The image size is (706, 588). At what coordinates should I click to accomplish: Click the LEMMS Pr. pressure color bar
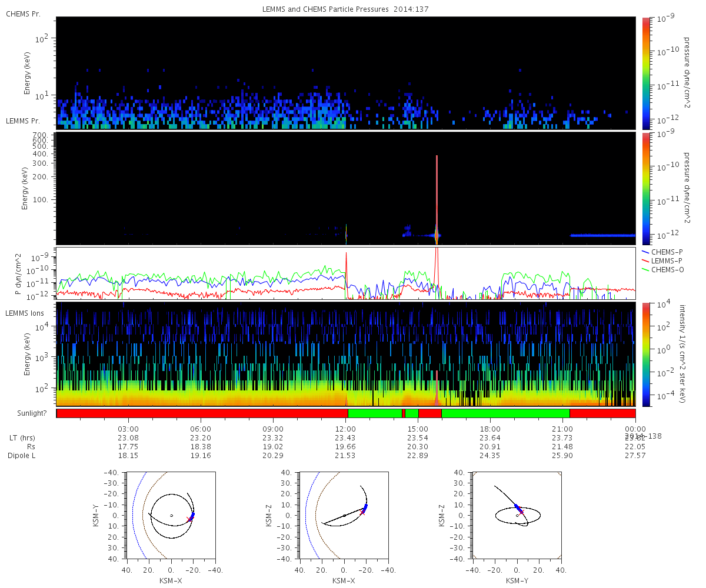tap(646, 188)
